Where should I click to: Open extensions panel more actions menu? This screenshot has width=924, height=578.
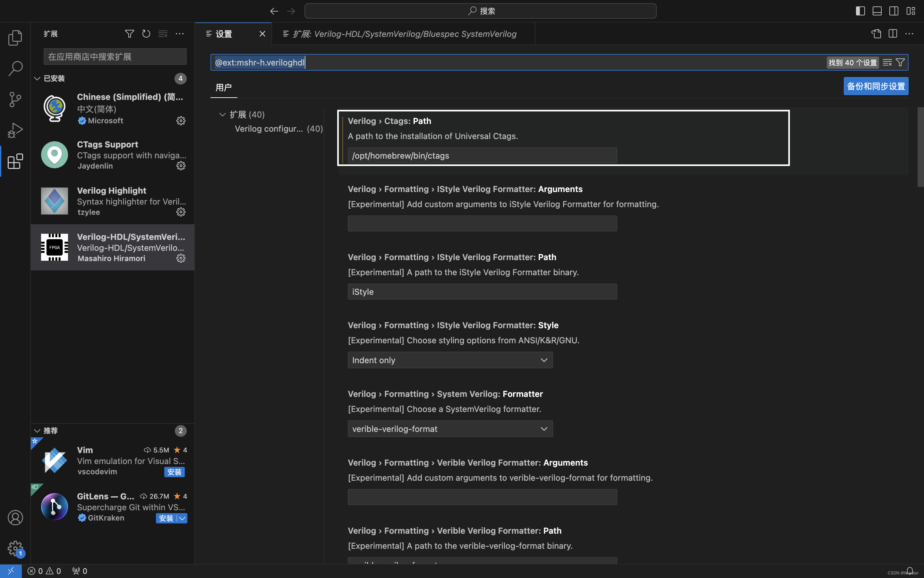180,34
